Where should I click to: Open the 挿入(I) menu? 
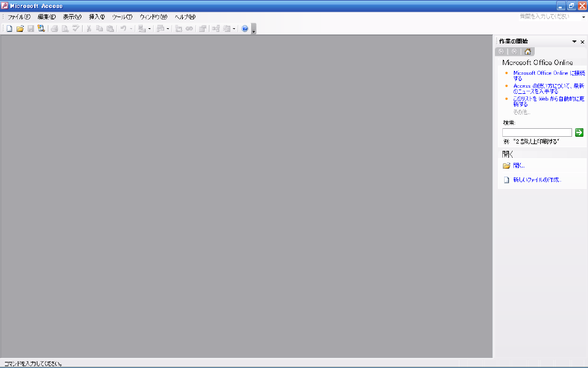(x=97, y=17)
